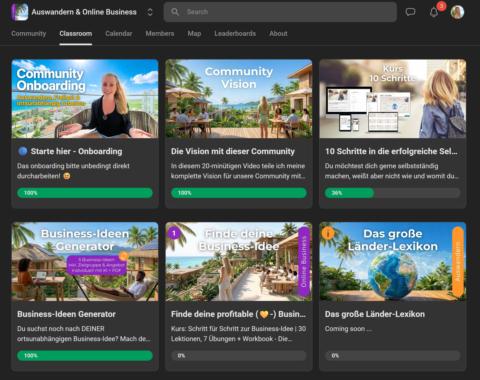Open the Community Vision course thumbnail

pyautogui.click(x=239, y=99)
